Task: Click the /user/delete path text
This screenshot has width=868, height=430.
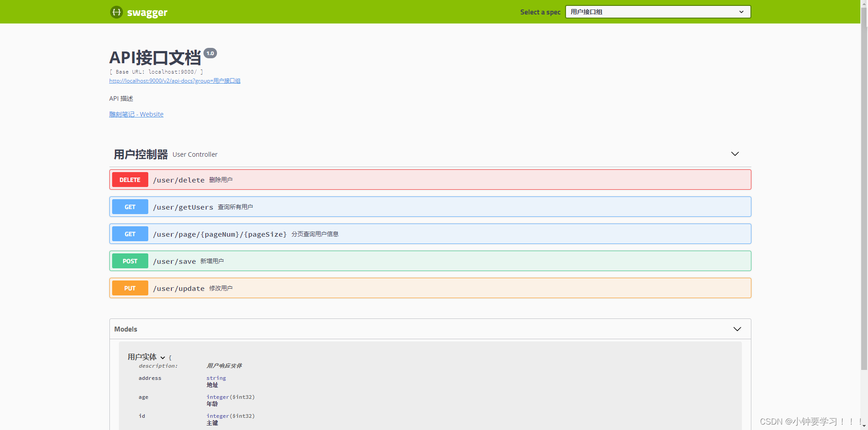Action: pos(179,180)
